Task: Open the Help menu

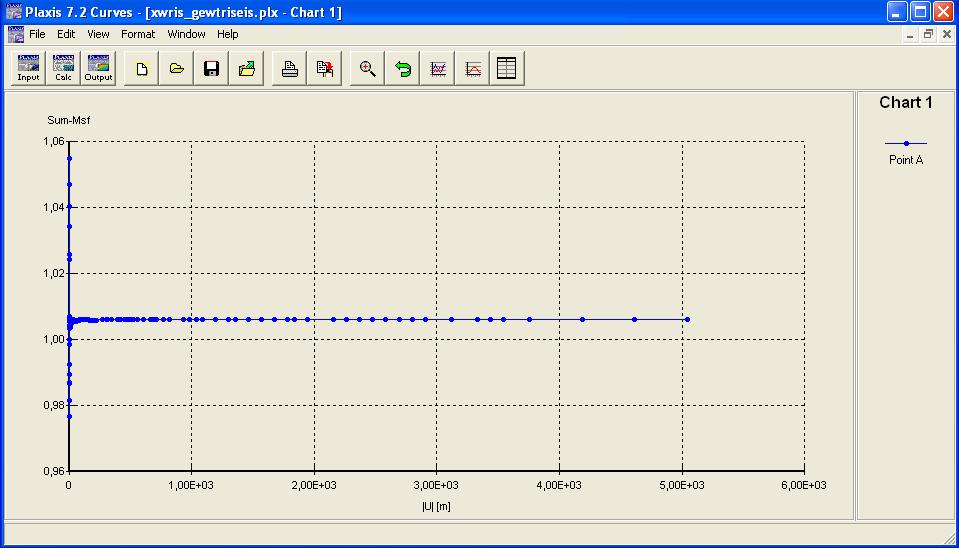Action: [228, 34]
